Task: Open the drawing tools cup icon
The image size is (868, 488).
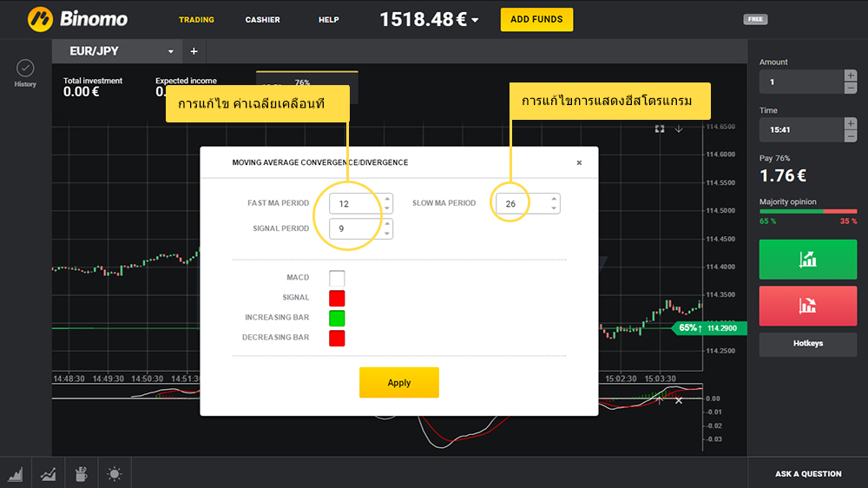Action: tap(82, 474)
